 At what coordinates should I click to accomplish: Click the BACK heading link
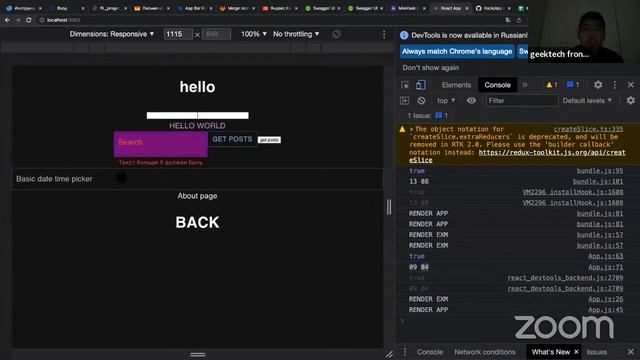[198, 222]
